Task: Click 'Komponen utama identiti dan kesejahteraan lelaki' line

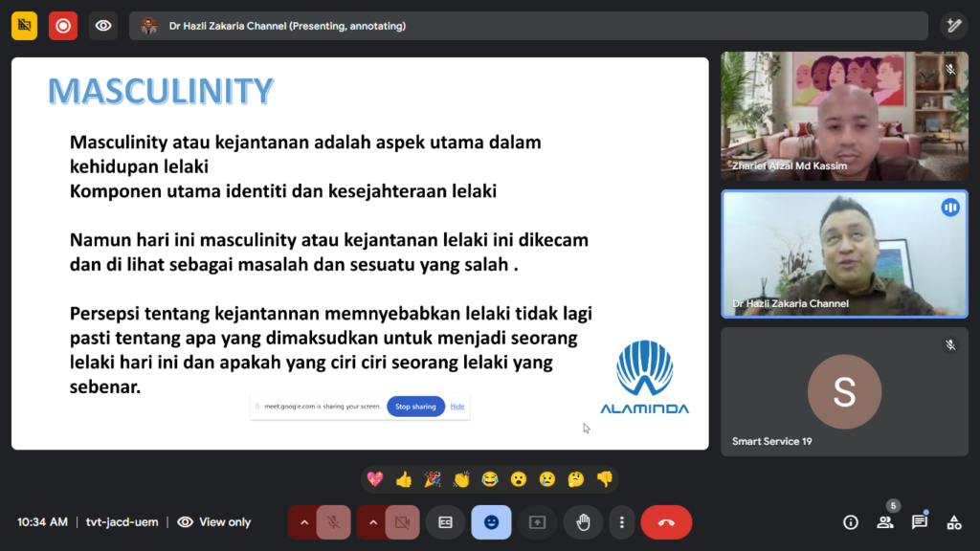Action: click(283, 191)
